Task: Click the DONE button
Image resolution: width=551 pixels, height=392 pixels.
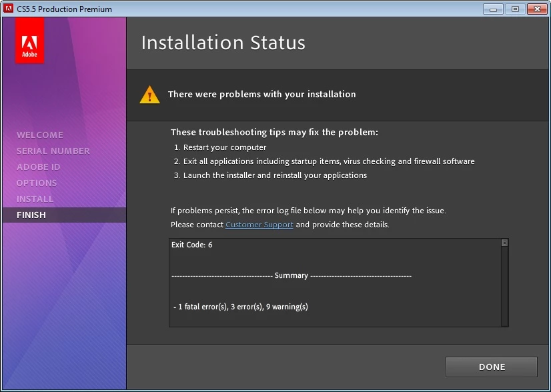Action: (491, 367)
